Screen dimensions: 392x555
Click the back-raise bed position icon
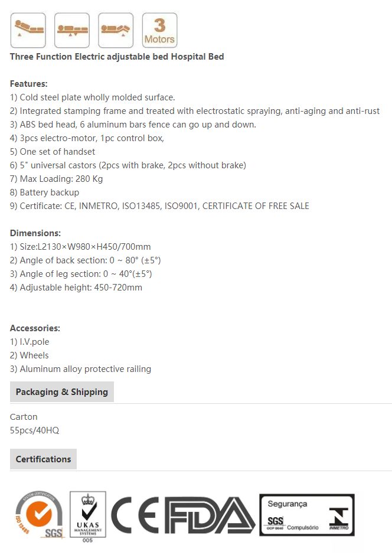pos(28,30)
